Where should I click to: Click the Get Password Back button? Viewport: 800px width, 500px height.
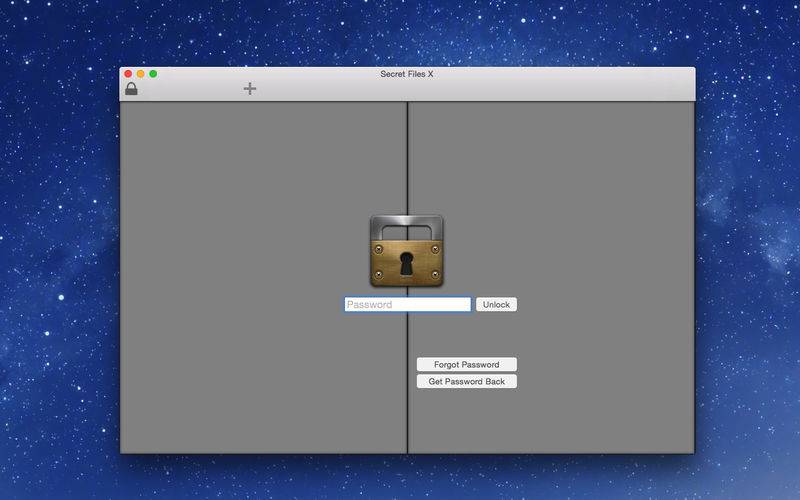click(466, 382)
